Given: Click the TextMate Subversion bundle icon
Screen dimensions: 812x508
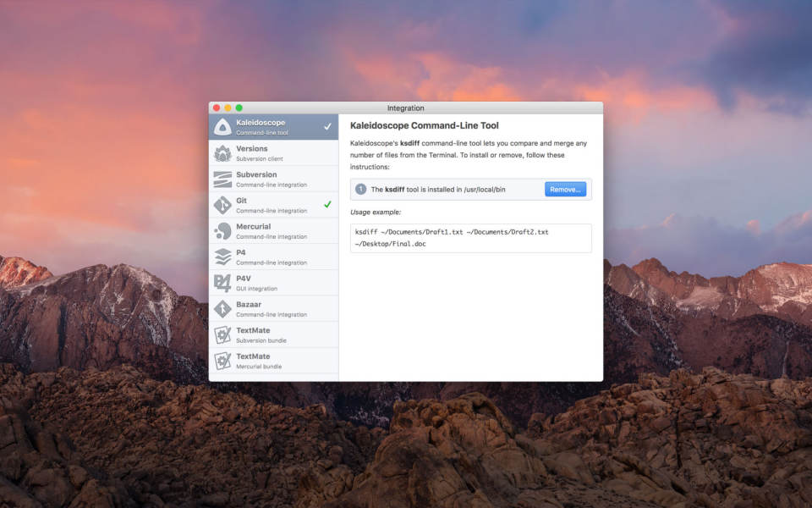Looking at the screenshot, I should coord(222,335).
